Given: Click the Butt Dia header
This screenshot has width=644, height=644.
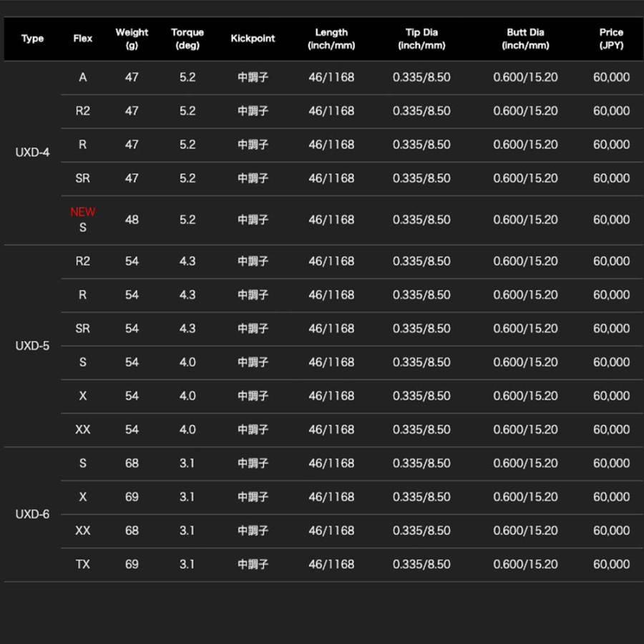Looking at the screenshot, I should pyautogui.click(x=525, y=39).
